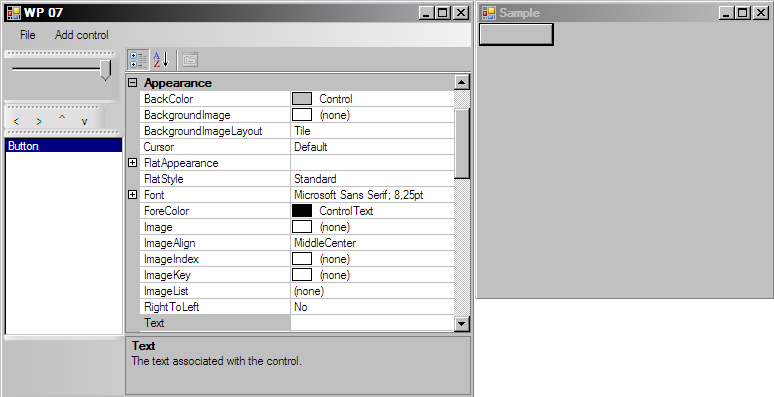Open Property Pages toolbar icon

tap(190, 60)
